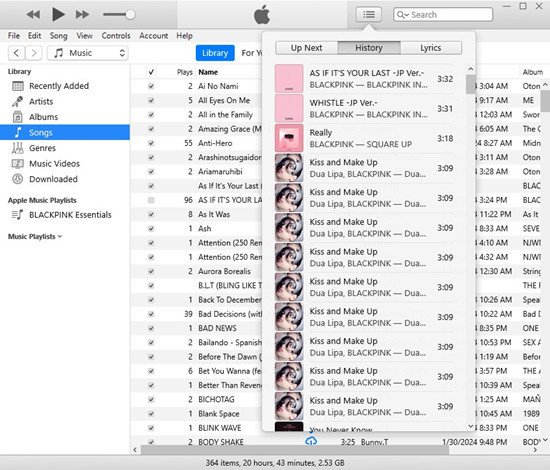
Task: Select the Library tab button
Action: (x=215, y=53)
